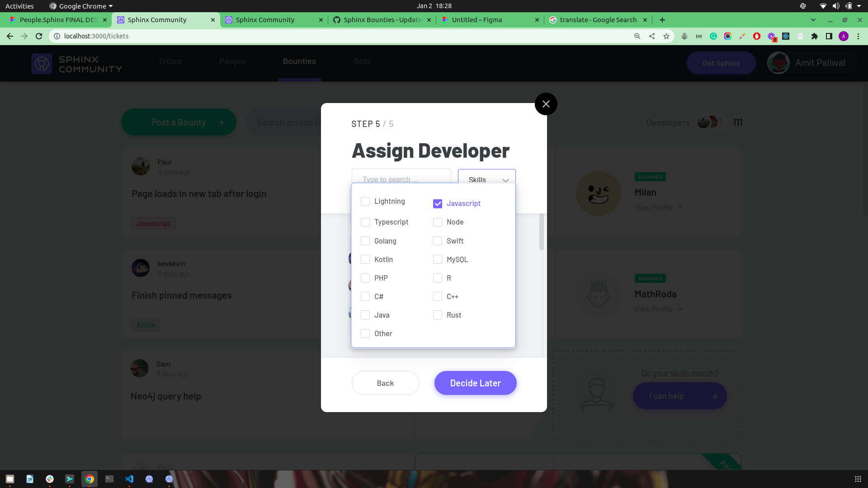Click the share icon in the toolbar

point(651,36)
